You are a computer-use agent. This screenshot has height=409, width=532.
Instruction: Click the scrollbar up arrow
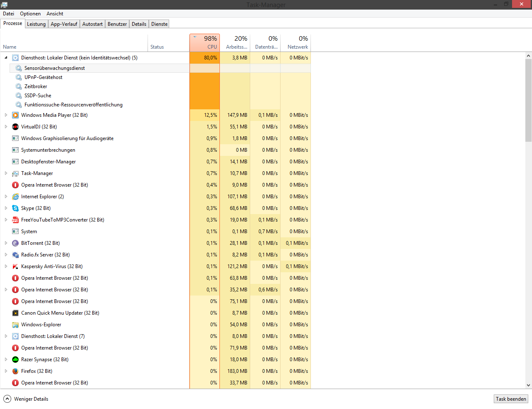(x=528, y=56)
